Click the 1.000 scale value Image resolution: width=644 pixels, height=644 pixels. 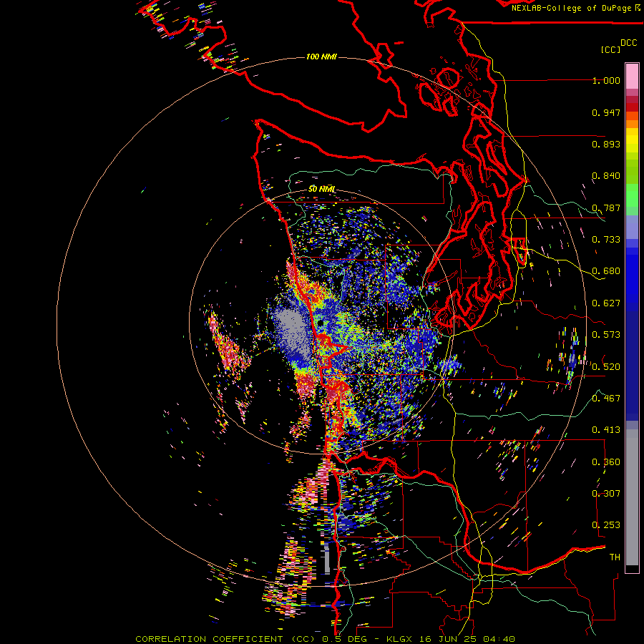[x=606, y=80]
